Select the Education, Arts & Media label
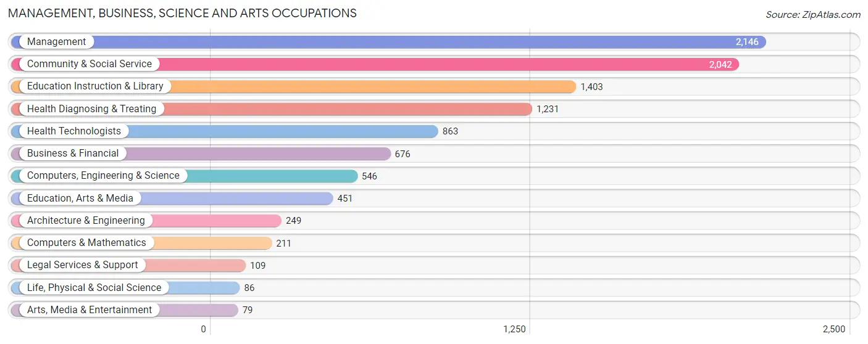Screen dimensions: 868x344 tap(80, 198)
